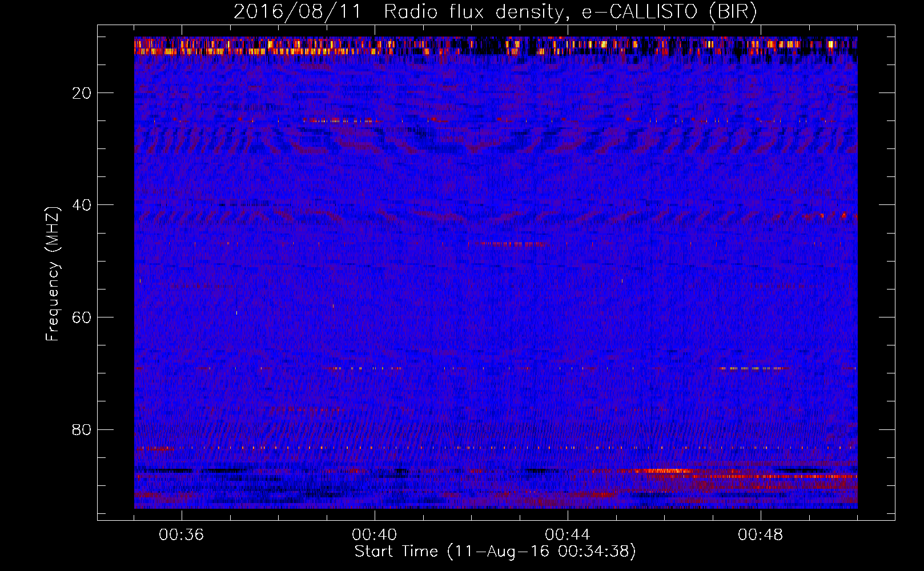
Task: Click the plot title '2016/08/11 Radio flux density, e-CALLISTO (BIR)'
Action: 495,12
